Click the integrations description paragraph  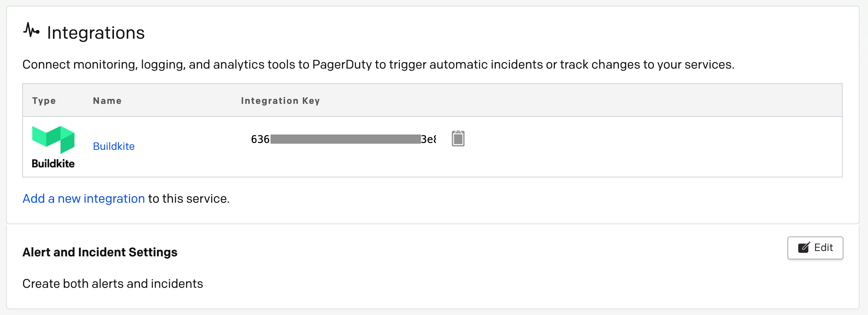(x=379, y=64)
